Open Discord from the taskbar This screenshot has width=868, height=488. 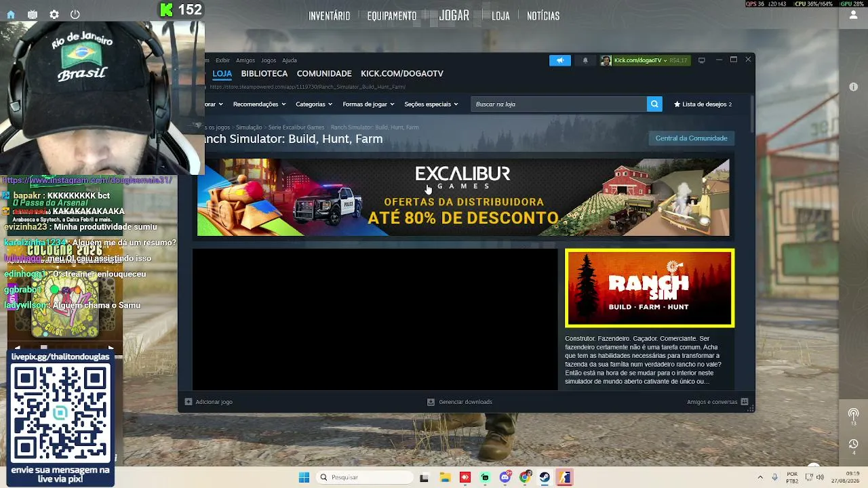point(505,477)
